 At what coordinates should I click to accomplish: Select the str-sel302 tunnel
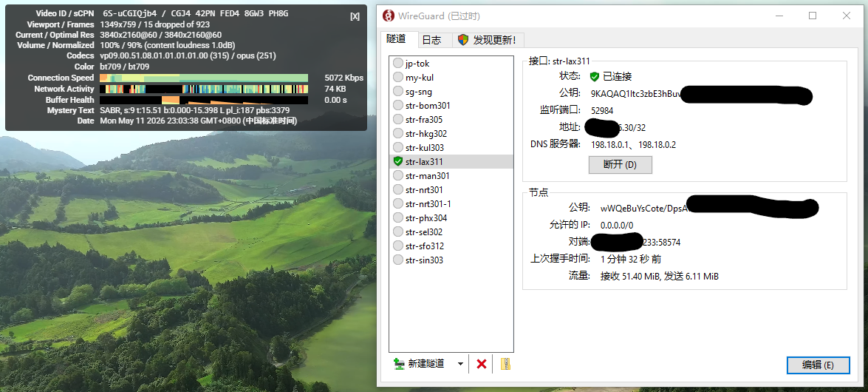[451, 232]
